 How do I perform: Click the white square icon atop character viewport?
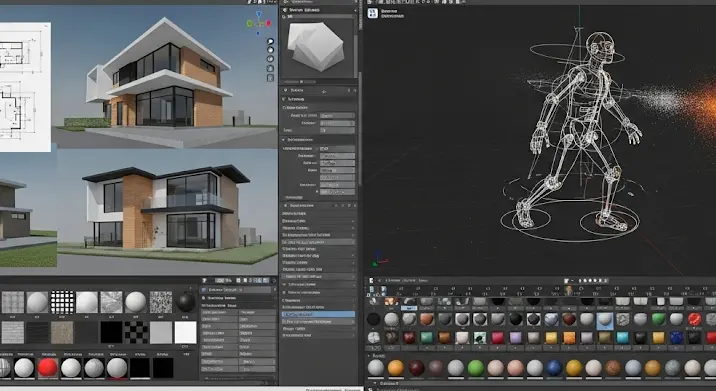pos(373,13)
